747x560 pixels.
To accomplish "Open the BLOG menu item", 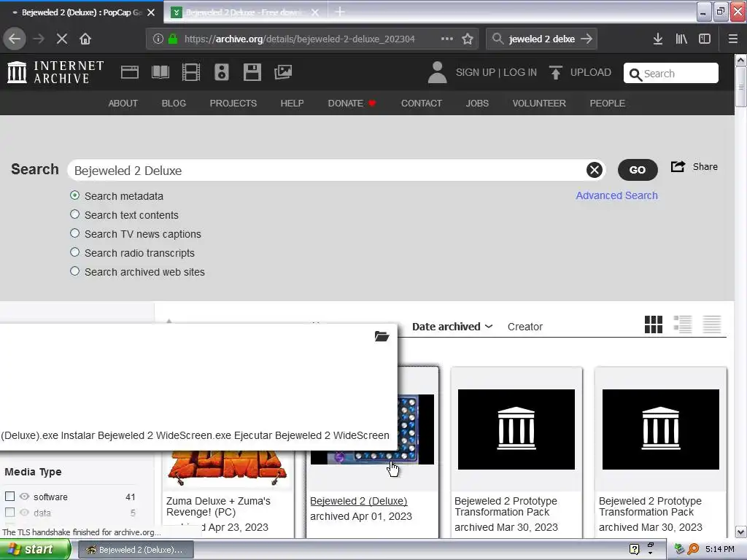I will click(174, 104).
